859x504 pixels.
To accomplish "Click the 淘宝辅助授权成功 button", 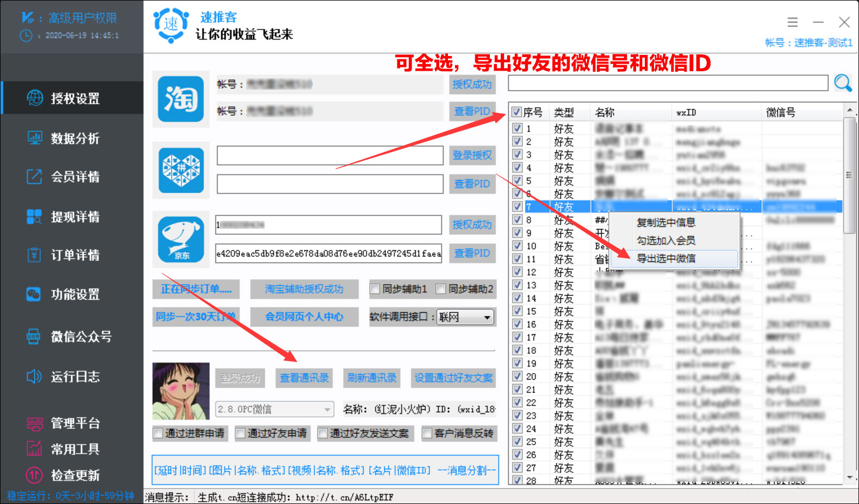I will pyautogui.click(x=304, y=289).
